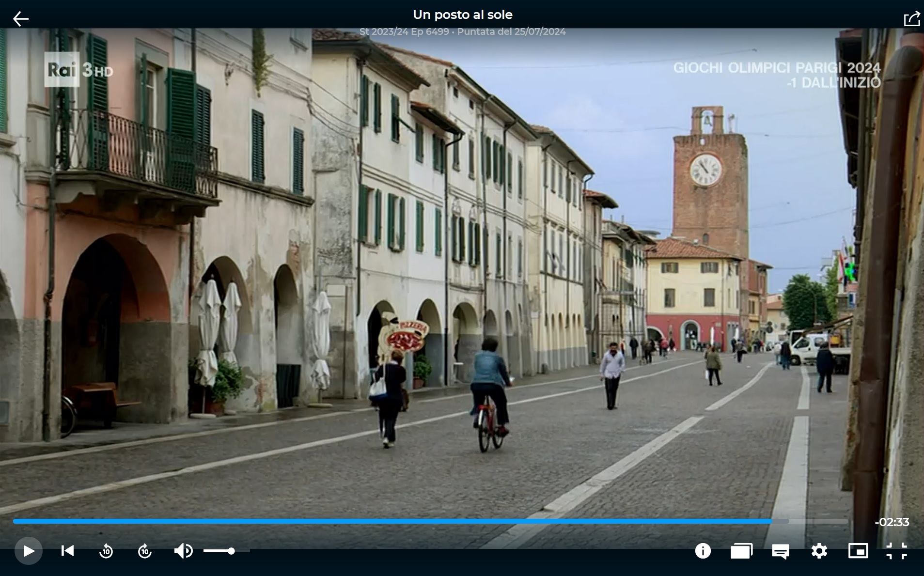Open the episodes list icon

click(x=741, y=551)
